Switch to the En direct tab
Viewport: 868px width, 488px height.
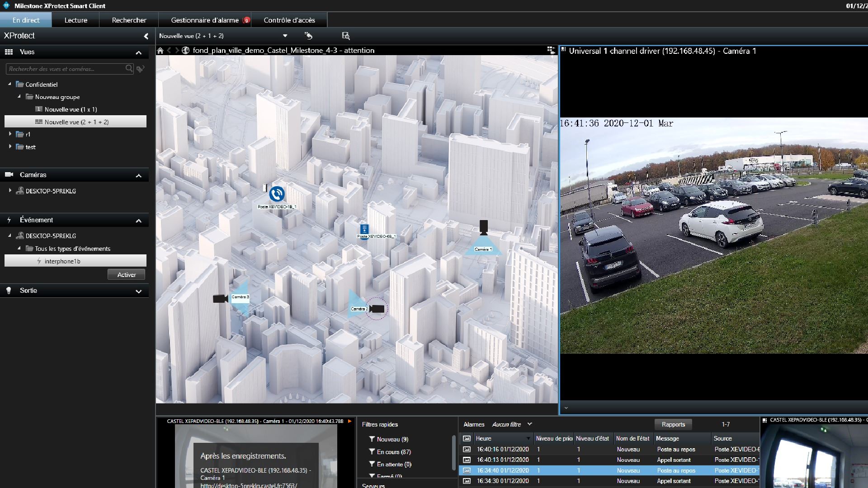coord(26,20)
